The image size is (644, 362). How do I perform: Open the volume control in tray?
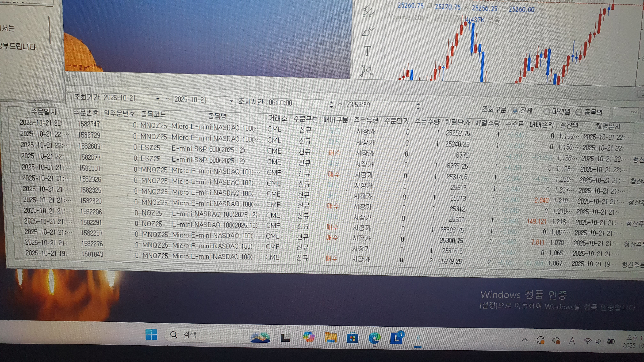click(x=598, y=341)
